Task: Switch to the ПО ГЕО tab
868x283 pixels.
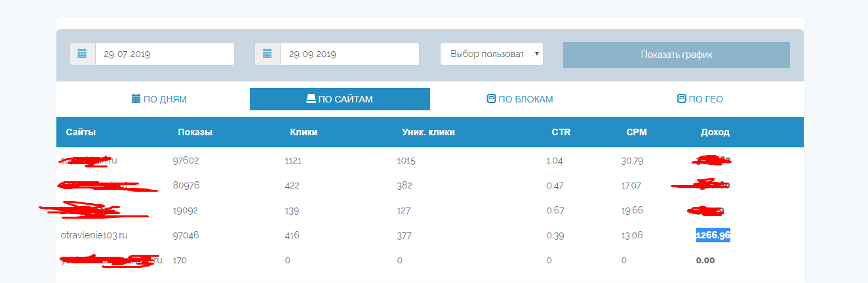Action: (700, 99)
